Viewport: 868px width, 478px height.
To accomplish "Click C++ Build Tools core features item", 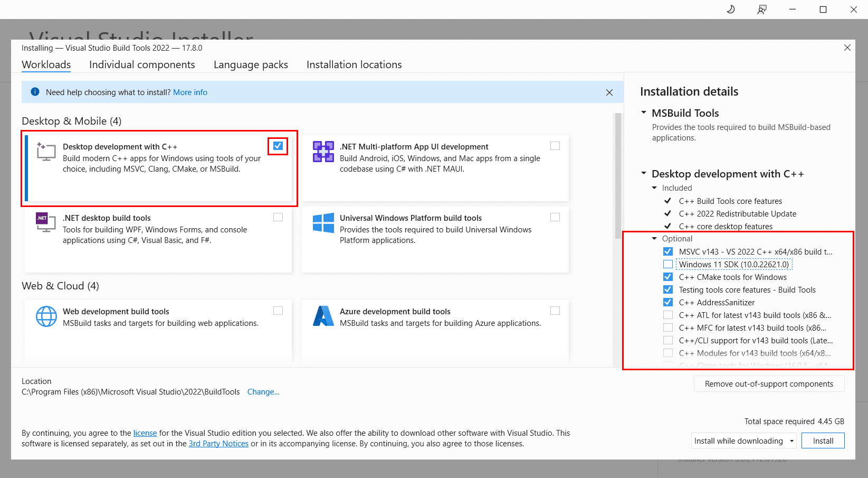I will (730, 201).
